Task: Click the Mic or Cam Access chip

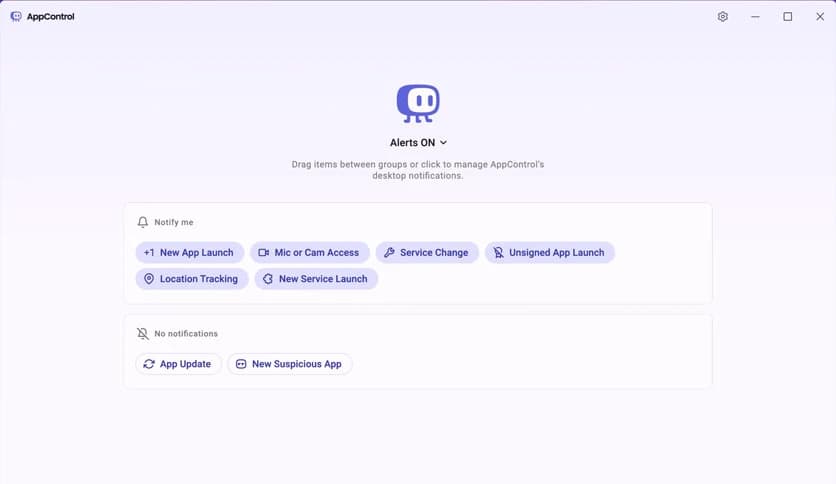Action: point(310,253)
